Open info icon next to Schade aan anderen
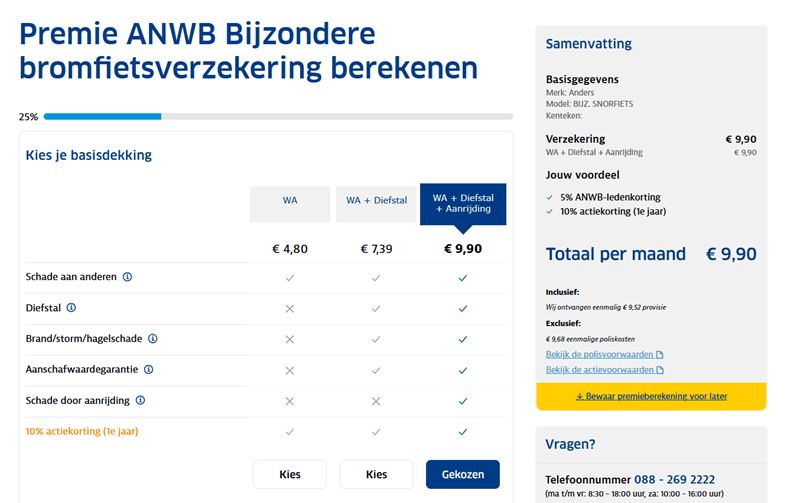800x503 pixels. [128, 276]
